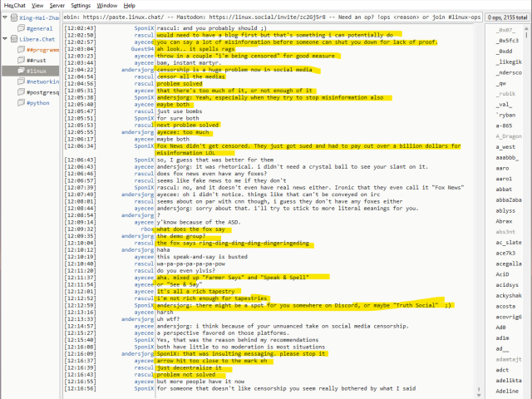The width and height of the screenshot is (532, 399).
Task: Click the user list scrollbar thumb
Action: pos(527,33)
